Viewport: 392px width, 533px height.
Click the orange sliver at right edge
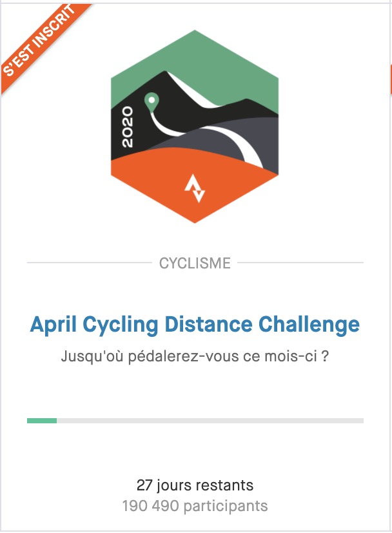pos(390,79)
